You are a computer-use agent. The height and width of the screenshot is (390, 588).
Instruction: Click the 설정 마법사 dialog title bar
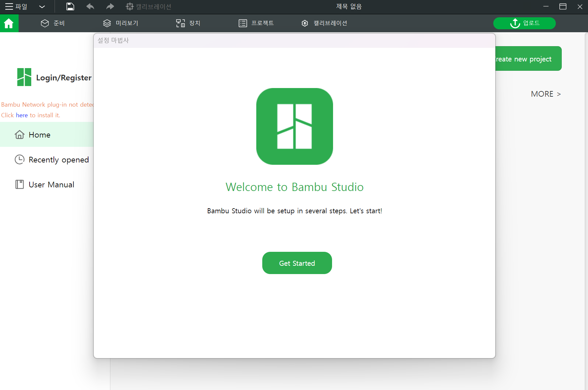pyautogui.click(x=294, y=41)
